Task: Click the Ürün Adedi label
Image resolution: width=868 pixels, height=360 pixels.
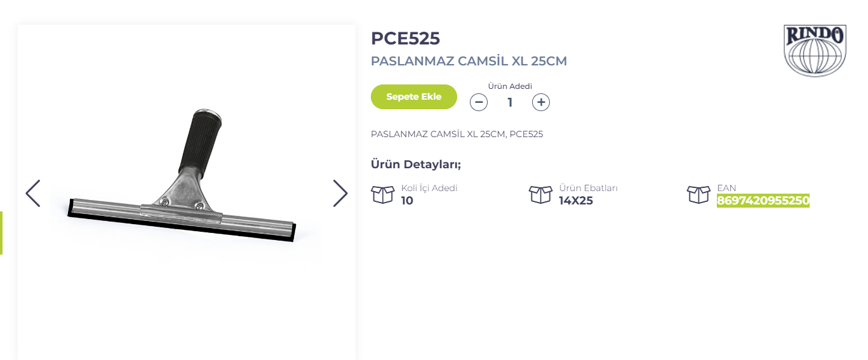Action: pos(510,86)
